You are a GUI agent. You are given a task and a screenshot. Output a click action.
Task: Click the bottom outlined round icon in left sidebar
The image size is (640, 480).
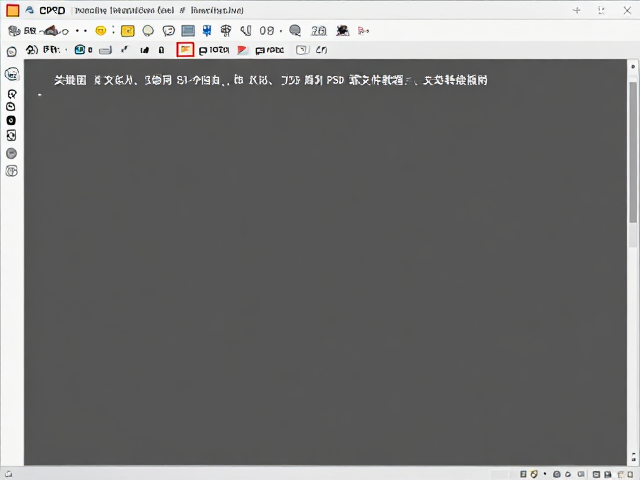11,171
